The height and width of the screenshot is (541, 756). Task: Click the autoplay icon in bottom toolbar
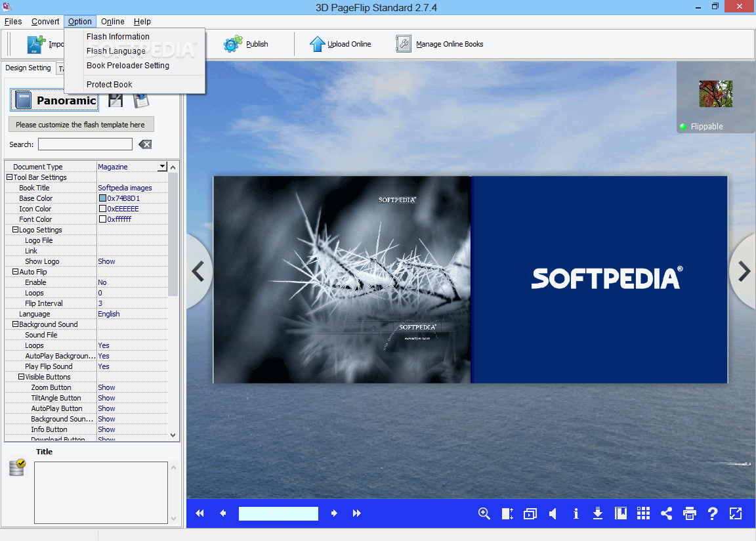tap(530, 513)
